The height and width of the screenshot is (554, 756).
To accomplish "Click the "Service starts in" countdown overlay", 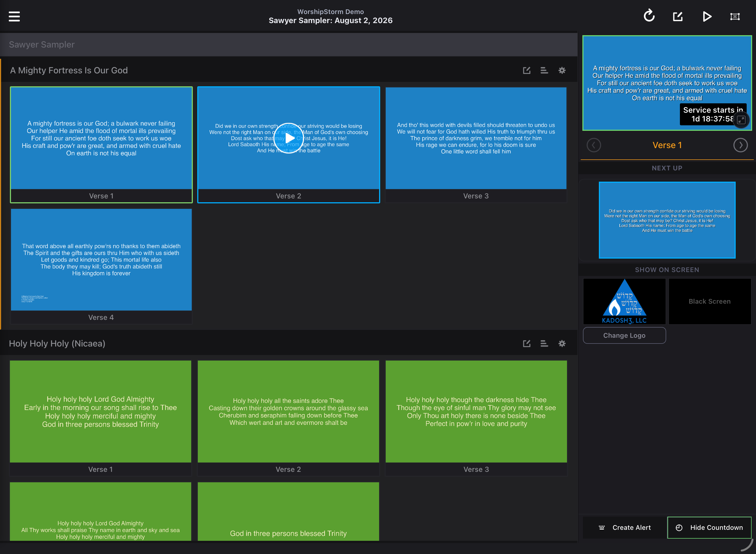I will tap(713, 114).
